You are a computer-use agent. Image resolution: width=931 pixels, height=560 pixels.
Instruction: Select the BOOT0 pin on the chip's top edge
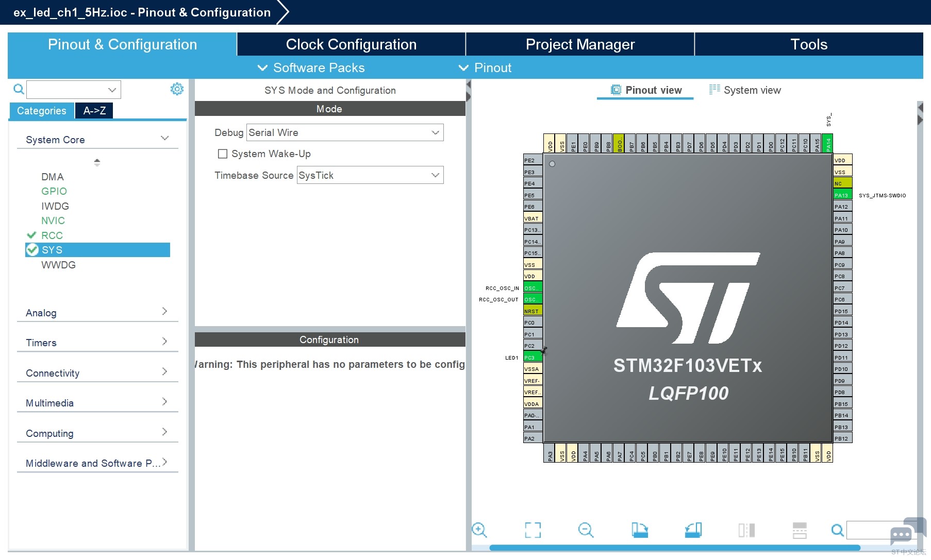point(619,143)
